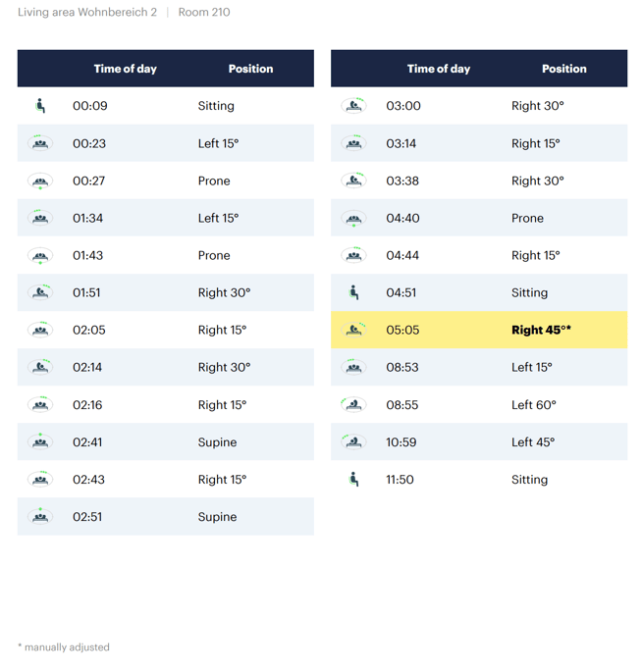Click the sitting icon at 04:51
This screenshot has height=672, width=642.
click(x=353, y=292)
